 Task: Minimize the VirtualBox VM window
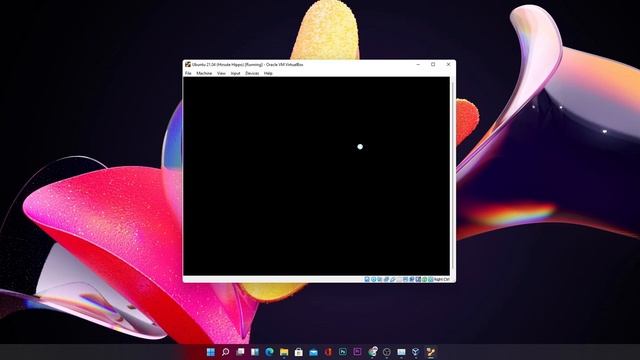(x=418, y=64)
